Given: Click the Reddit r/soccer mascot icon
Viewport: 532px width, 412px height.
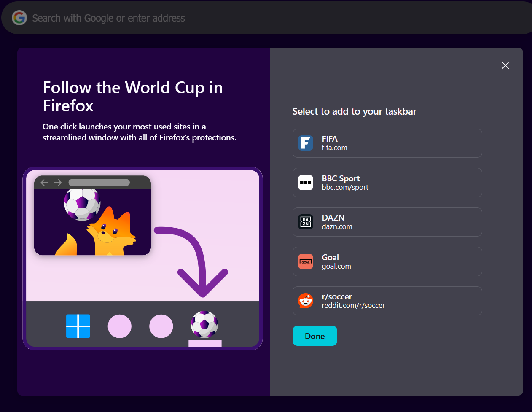Looking at the screenshot, I should click(306, 301).
